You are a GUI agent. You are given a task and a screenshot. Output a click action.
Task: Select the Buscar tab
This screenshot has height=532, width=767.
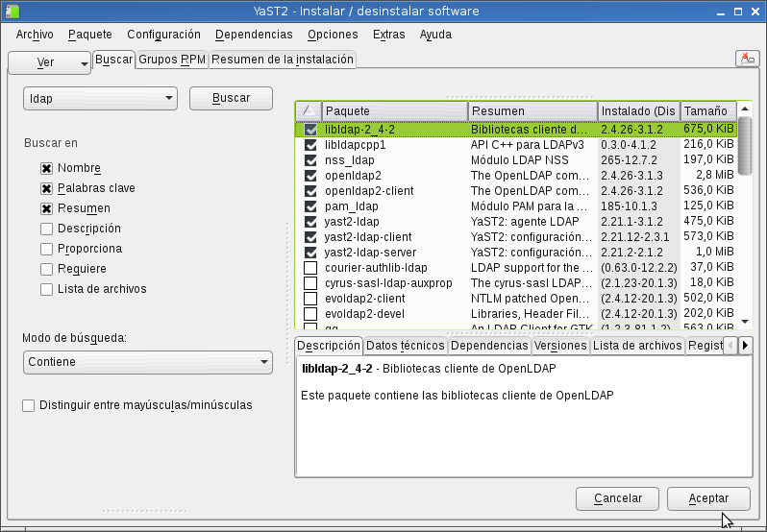pyautogui.click(x=113, y=60)
